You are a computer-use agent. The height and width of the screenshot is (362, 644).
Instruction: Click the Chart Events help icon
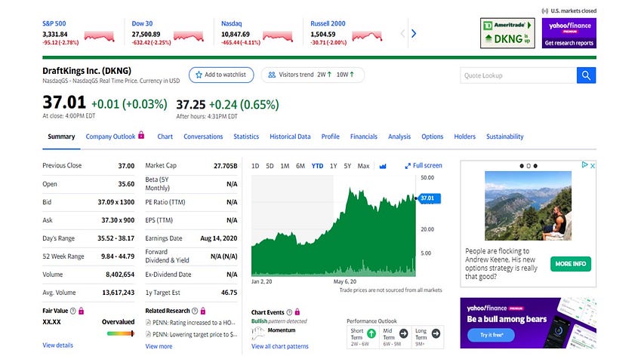(x=289, y=312)
